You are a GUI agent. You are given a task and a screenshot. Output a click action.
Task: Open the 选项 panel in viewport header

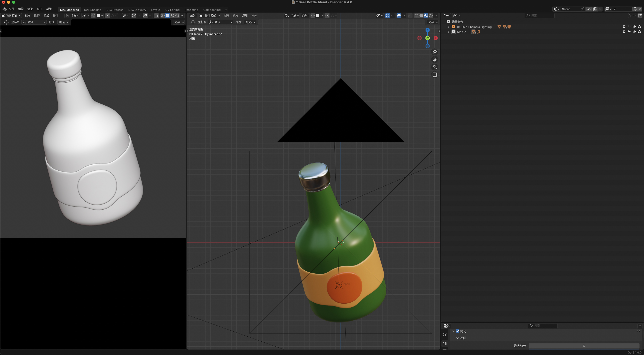tap(433, 22)
